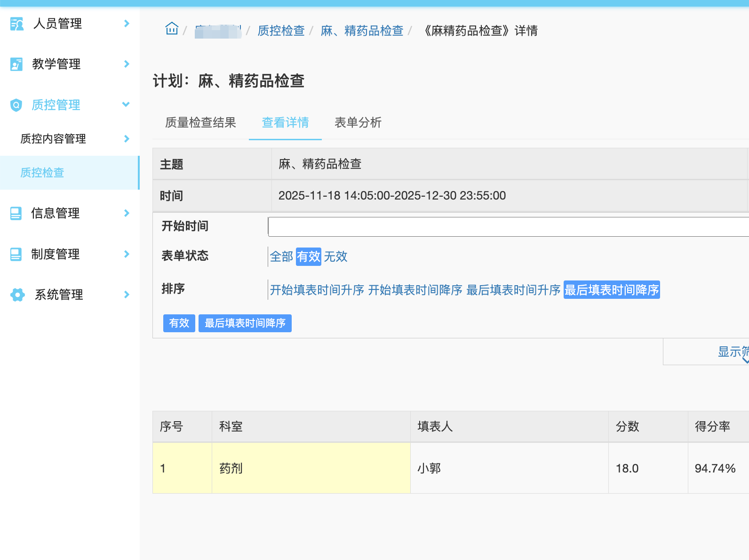This screenshot has width=749, height=560.
Task: Click the 开始时间 input field
Action: (508, 227)
